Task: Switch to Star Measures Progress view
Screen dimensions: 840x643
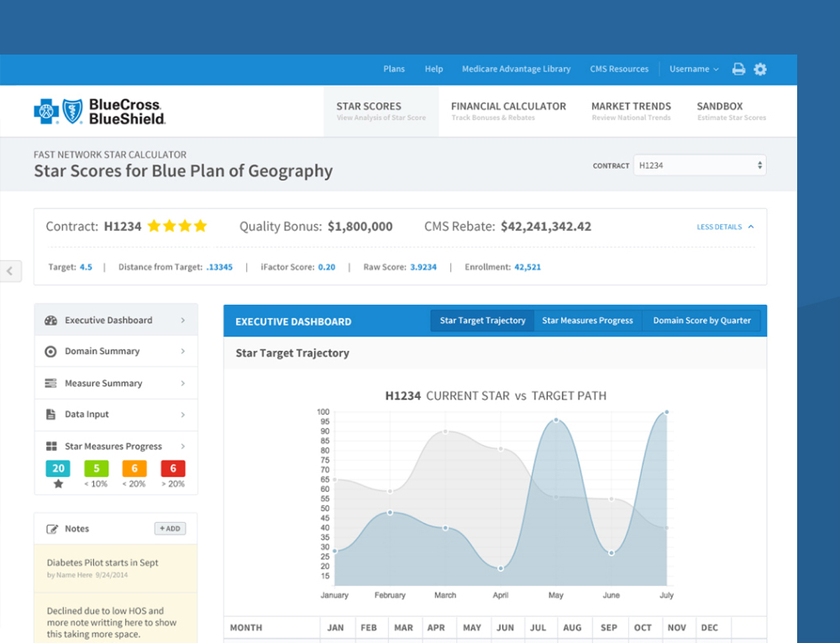Action: click(x=587, y=321)
